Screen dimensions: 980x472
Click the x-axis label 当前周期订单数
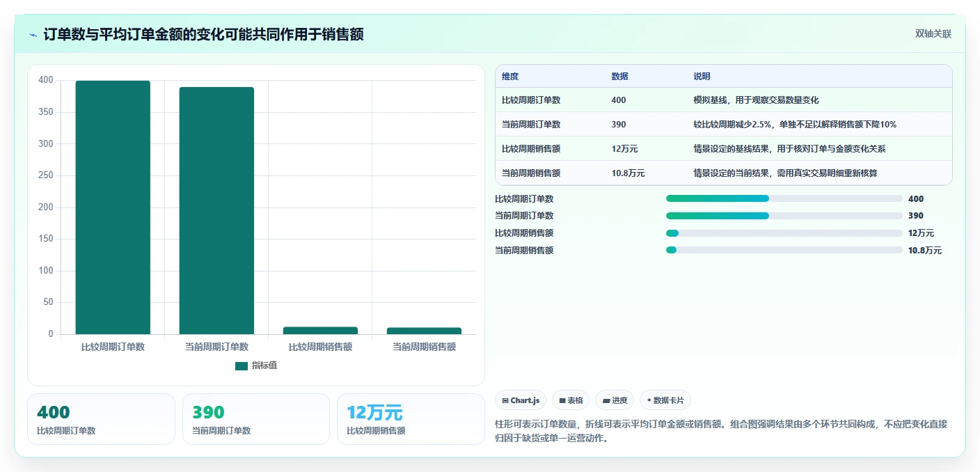pyautogui.click(x=216, y=347)
